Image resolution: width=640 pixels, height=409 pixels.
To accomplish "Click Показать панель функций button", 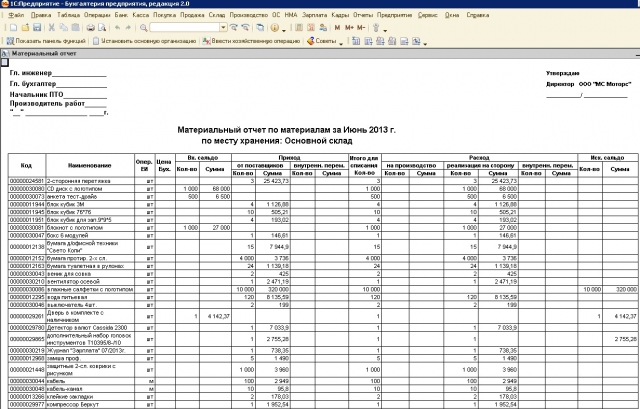I will click(x=46, y=41).
